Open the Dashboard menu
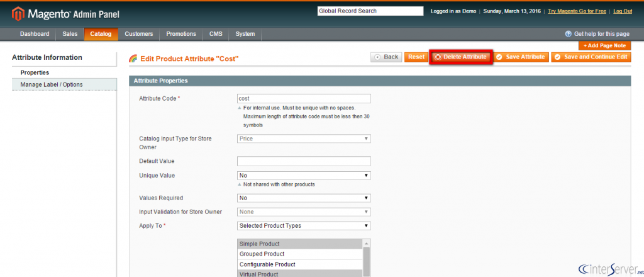644x277 pixels. [35, 34]
